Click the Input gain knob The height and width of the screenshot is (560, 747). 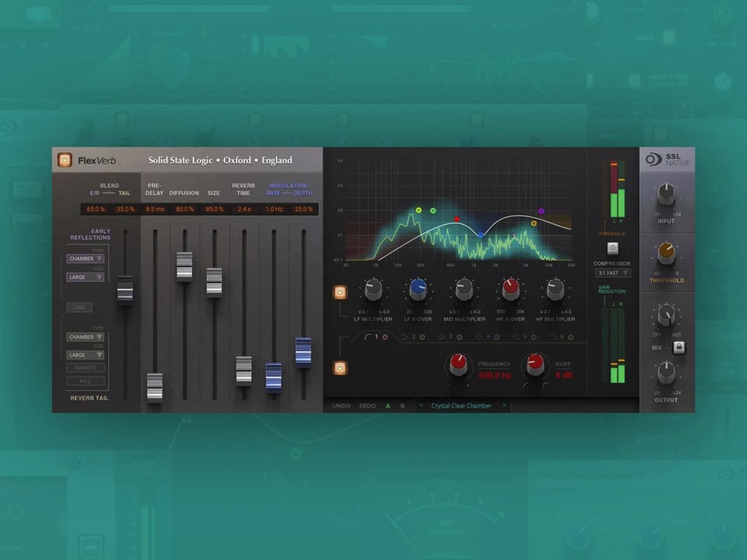click(667, 194)
